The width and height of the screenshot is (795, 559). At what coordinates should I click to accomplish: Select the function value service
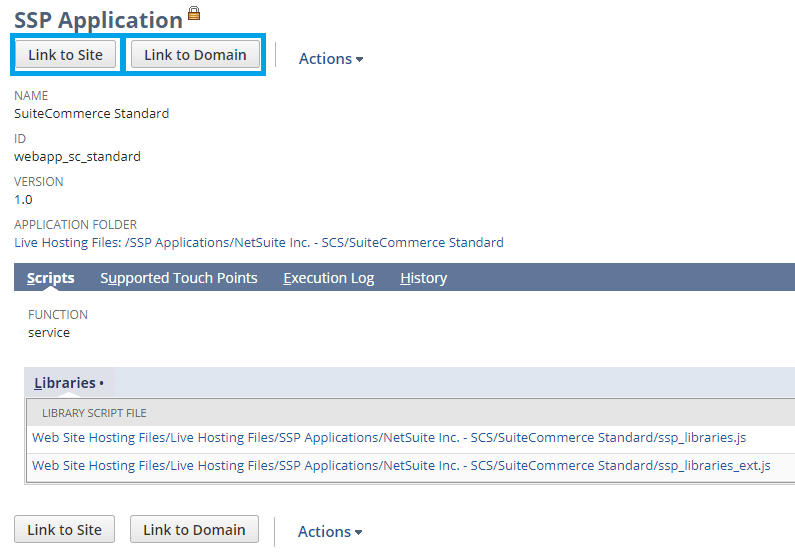49,332
